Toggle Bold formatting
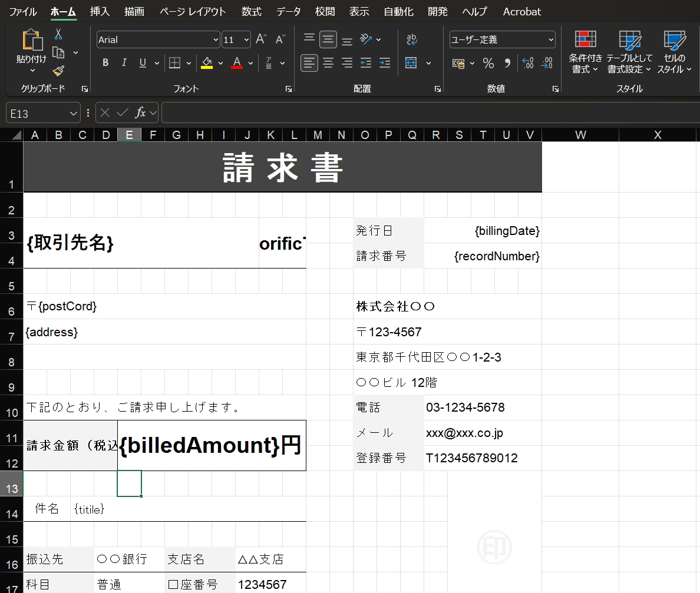Screen dimensions: 700x593 point(105,63)
